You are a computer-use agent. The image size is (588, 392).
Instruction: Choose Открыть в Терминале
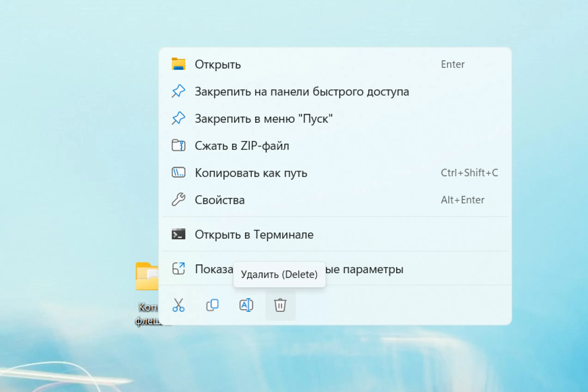point(254,235)
